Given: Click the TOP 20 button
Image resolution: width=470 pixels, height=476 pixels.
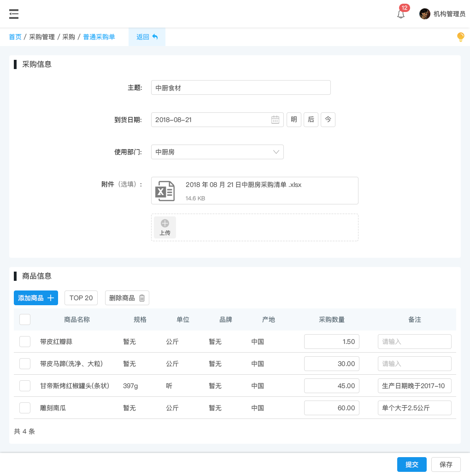Looking at the screenshot, I should 81,298.
